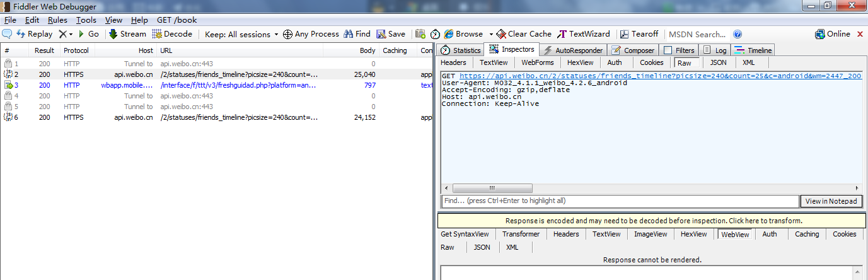Viewport: 868px width, 280px height.
Task: Open the File menu
Action: coord(10,20)
